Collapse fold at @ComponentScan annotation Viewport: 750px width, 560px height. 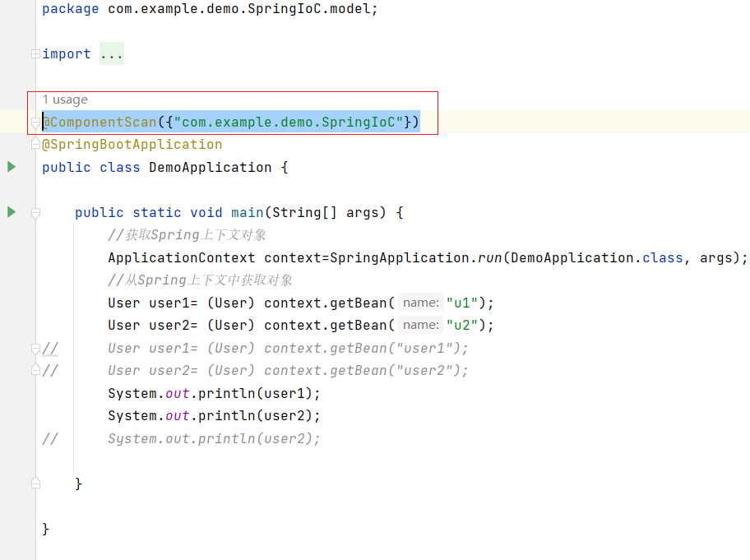(35, 123)
